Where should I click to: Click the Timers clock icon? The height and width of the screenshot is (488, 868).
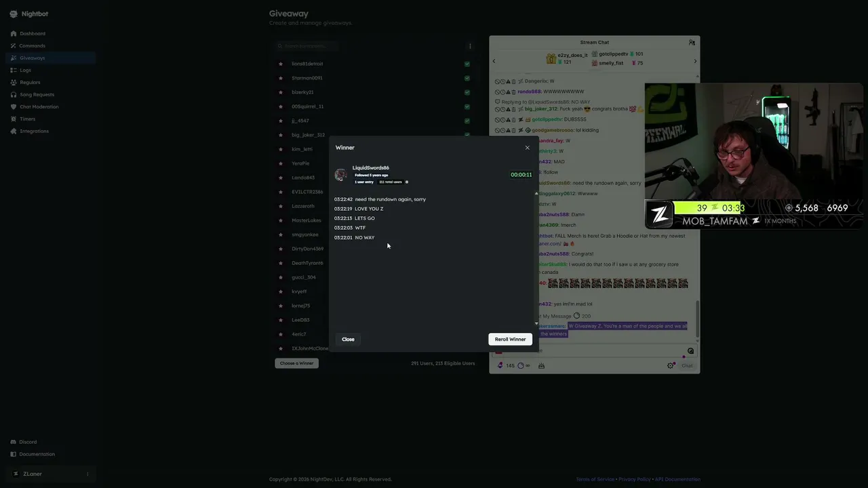click(x=13, y=119)
